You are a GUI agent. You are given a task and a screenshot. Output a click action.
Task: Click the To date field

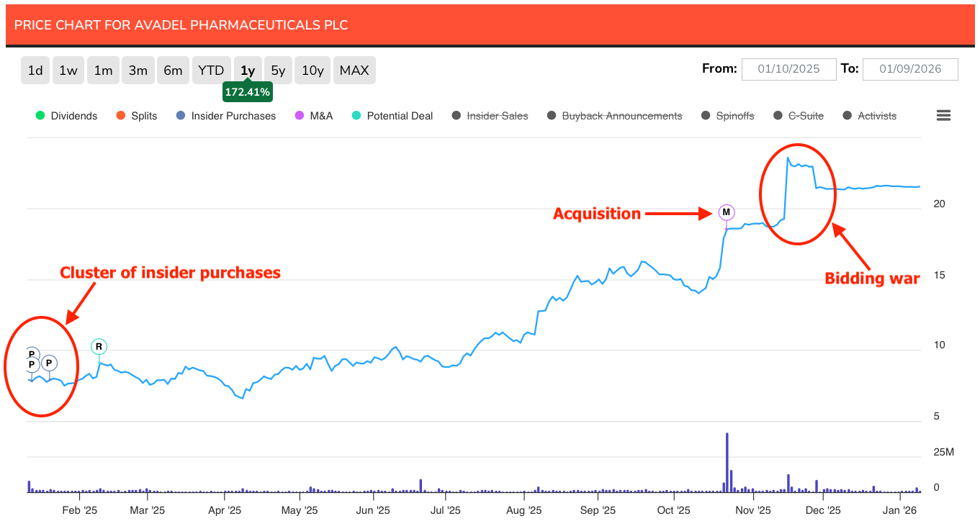click(910, 69)
